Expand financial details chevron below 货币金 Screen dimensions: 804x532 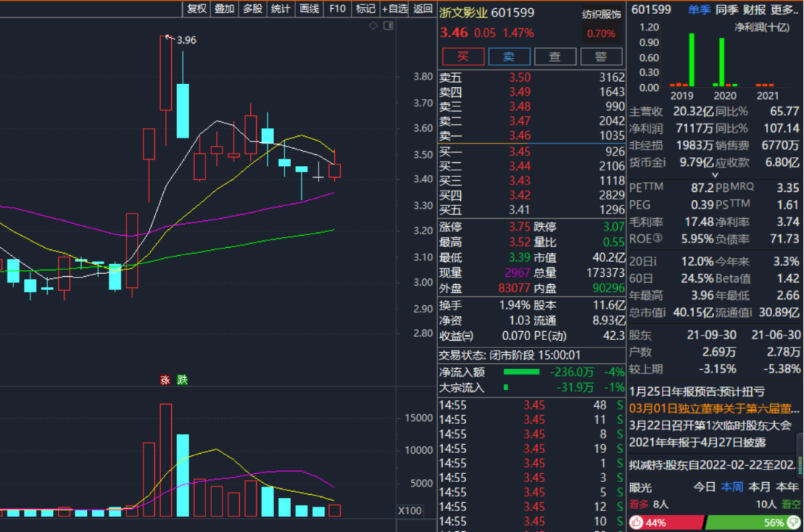[715, 175]
